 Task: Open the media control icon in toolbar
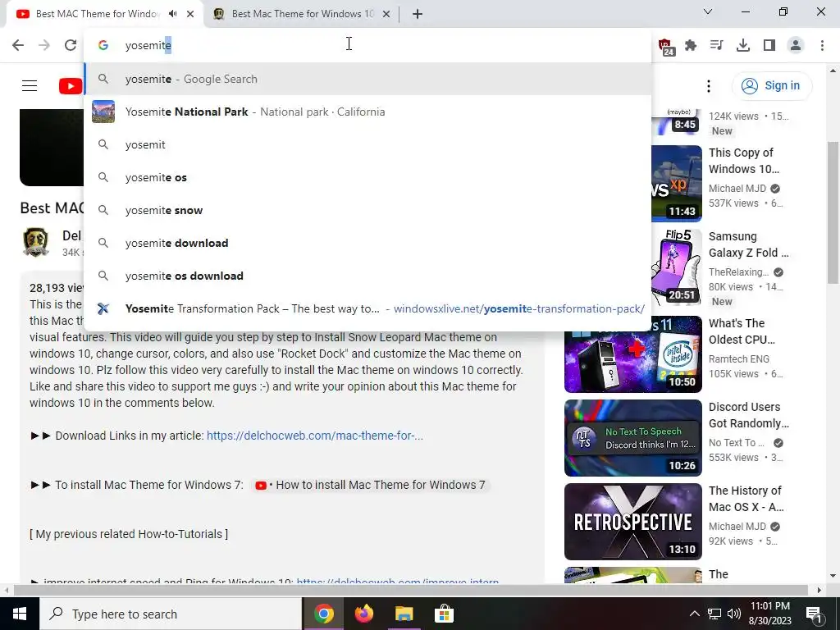pyautogui.click(x=716, y=46)
